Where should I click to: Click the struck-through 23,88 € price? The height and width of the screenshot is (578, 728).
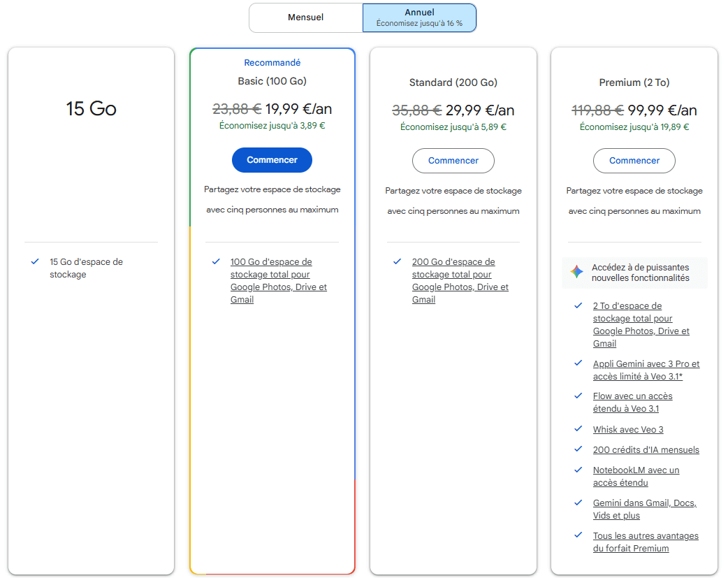pos(237,109)
